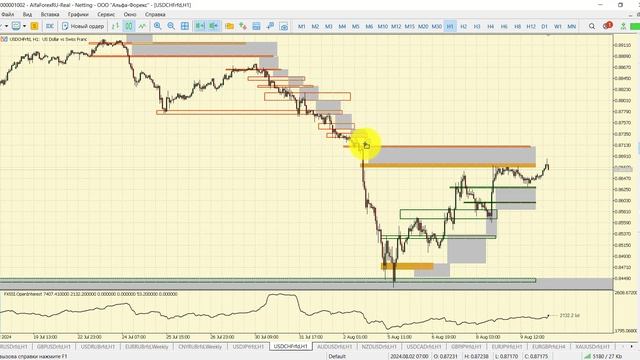Take a chart screenshot with camera icon
Viewport: 640px width, 360px height.
(284, 26)
